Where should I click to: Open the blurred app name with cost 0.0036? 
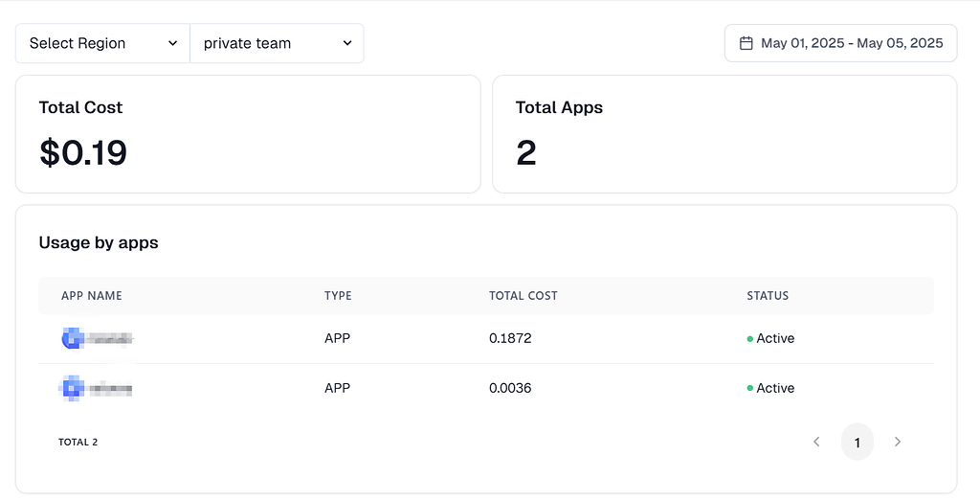pos(110,388)
